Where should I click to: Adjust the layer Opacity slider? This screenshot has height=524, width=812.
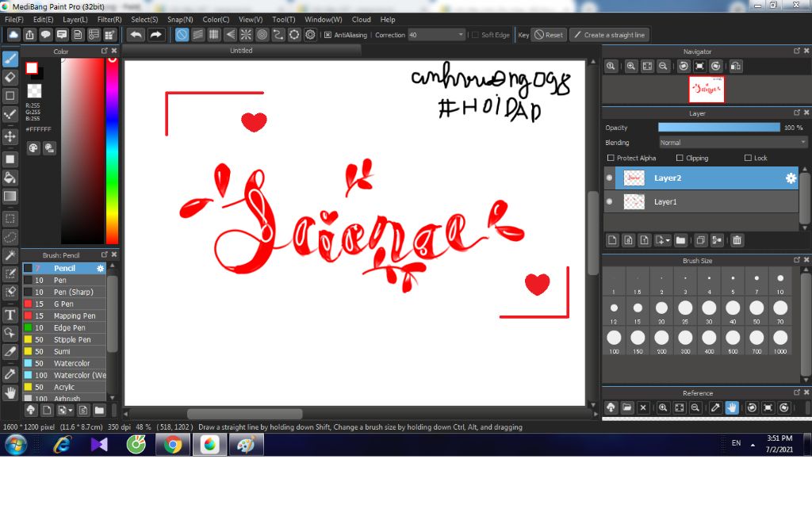pos(718,128)
